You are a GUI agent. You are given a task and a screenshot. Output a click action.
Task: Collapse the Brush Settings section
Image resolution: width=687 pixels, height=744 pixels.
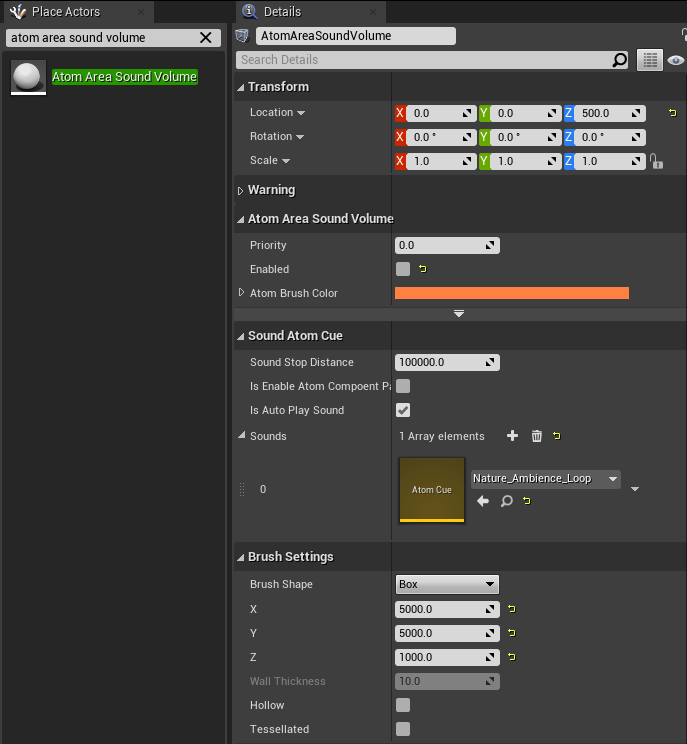241,558
